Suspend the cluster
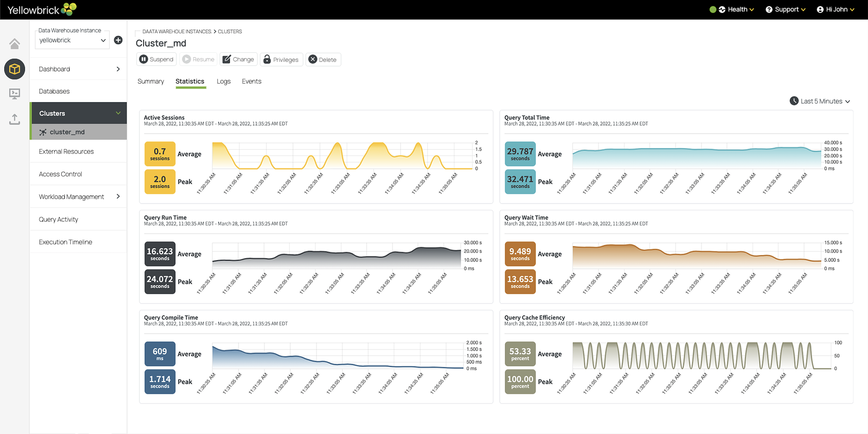The width and height of the screenshot is (868, 434). 156,59
